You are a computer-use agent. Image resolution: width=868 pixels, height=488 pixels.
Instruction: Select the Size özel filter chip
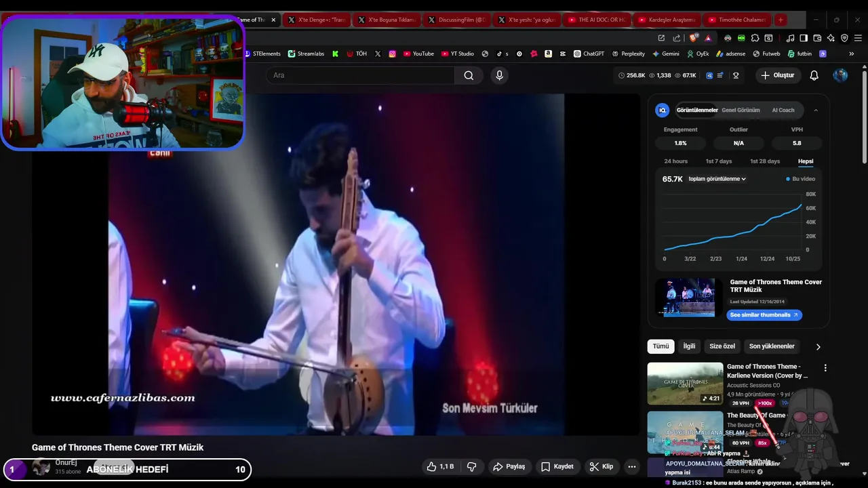point(722,346)
